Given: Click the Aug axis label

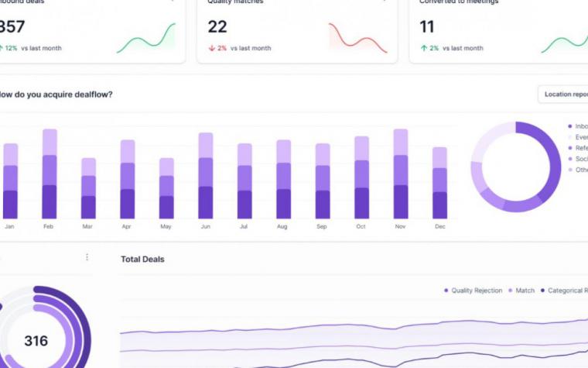Looking at the screenshot, I should 282,226.
